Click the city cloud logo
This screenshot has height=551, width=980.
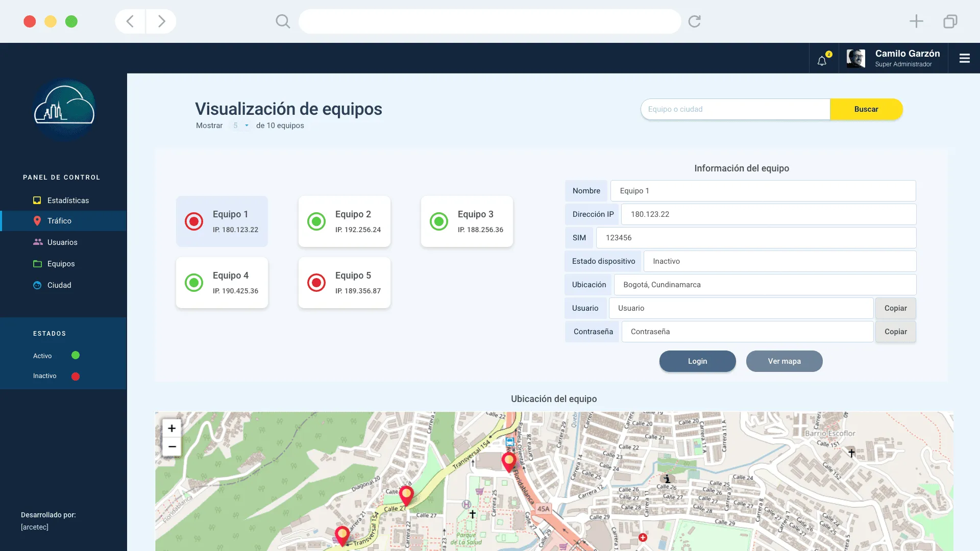pyautogui.click(x=64, y=109)
